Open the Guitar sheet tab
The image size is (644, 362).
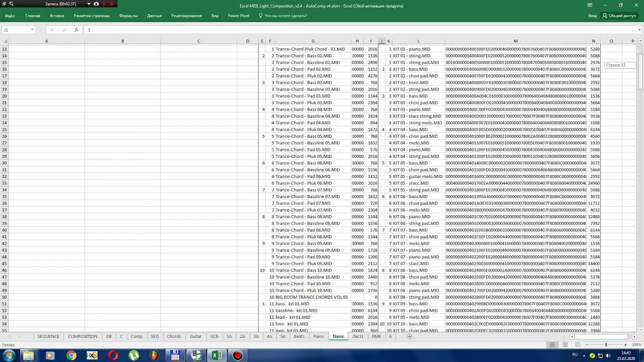tap(196, 336)
